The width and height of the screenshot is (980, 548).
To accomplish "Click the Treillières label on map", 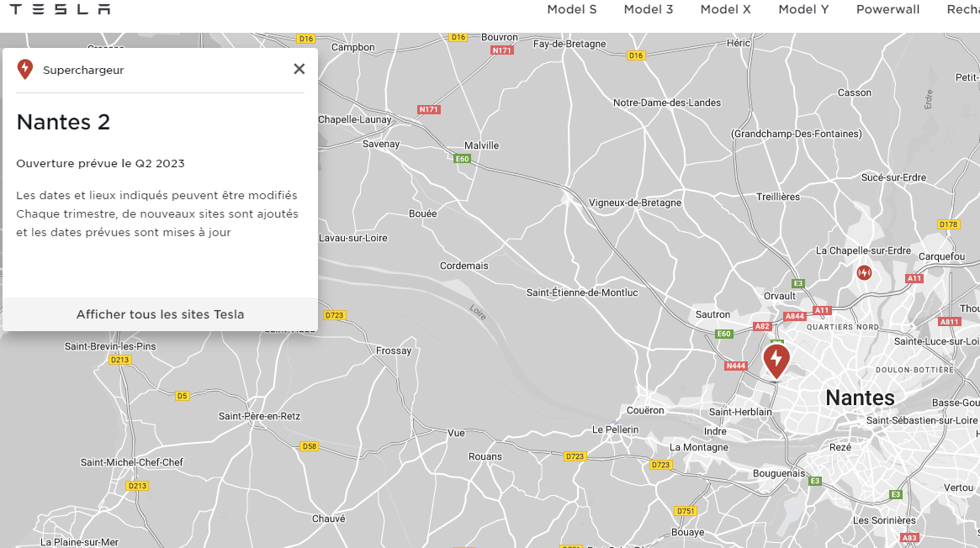I will pyautogui.click(x=778, y=198).
